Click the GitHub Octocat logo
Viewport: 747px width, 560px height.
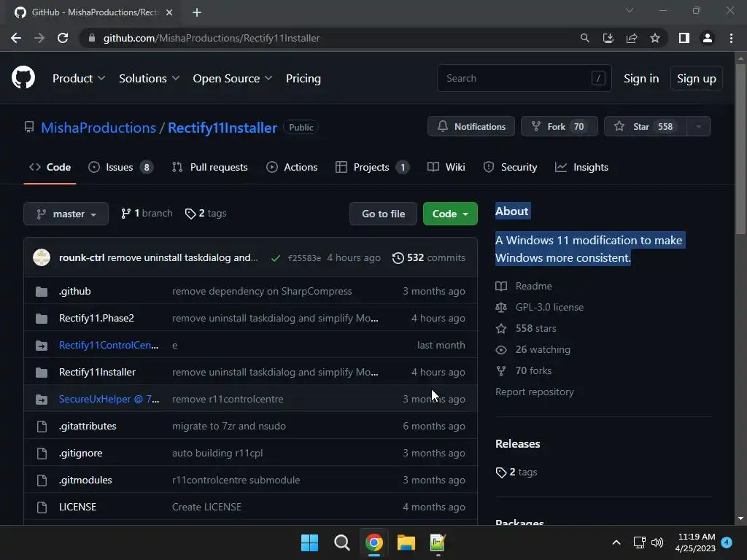23,77
